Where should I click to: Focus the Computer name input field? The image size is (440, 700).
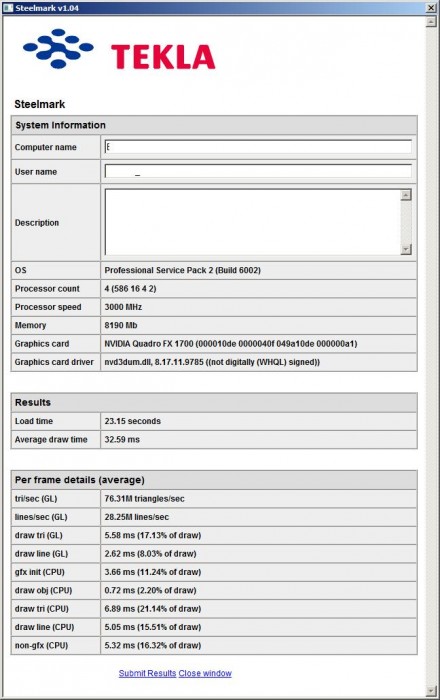[258, 147]
